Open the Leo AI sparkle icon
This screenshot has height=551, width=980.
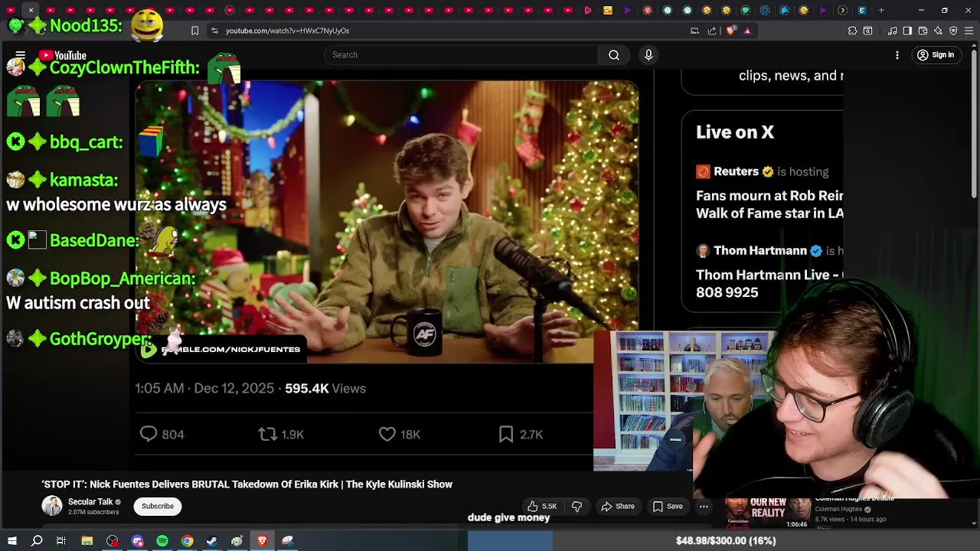coord(938,31)
